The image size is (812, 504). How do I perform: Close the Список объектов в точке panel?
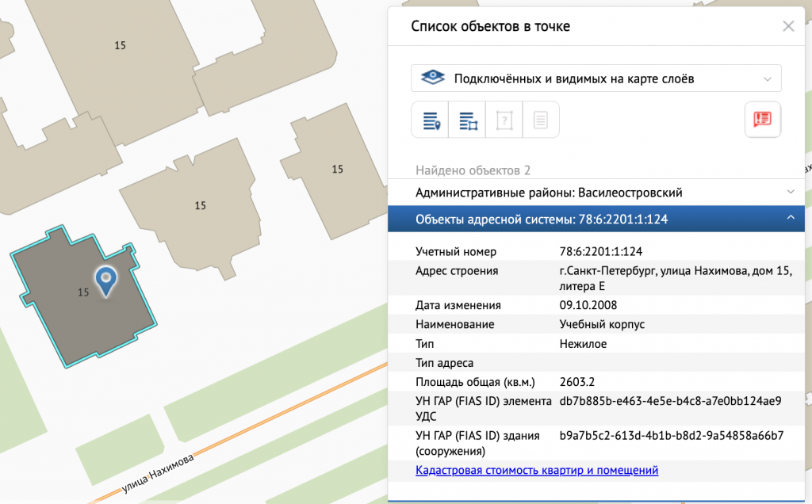[788, 26]
